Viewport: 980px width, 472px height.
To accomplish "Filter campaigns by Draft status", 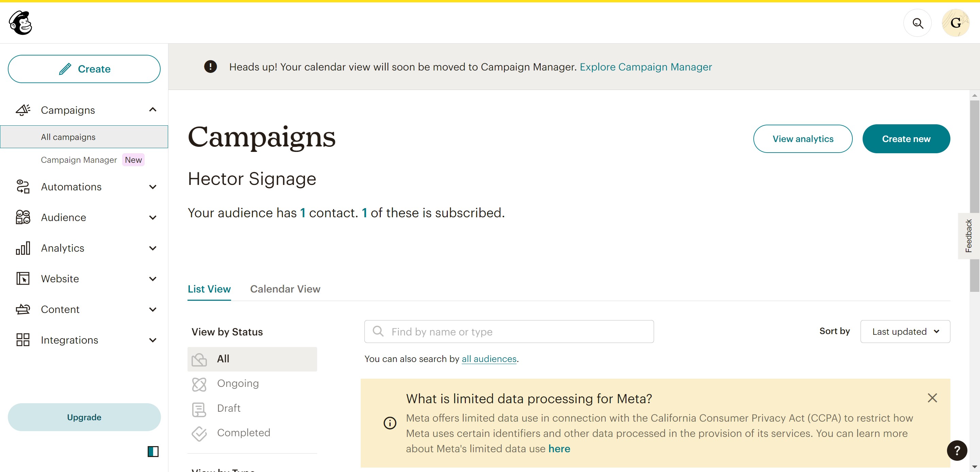I will (x=229, y=408).
